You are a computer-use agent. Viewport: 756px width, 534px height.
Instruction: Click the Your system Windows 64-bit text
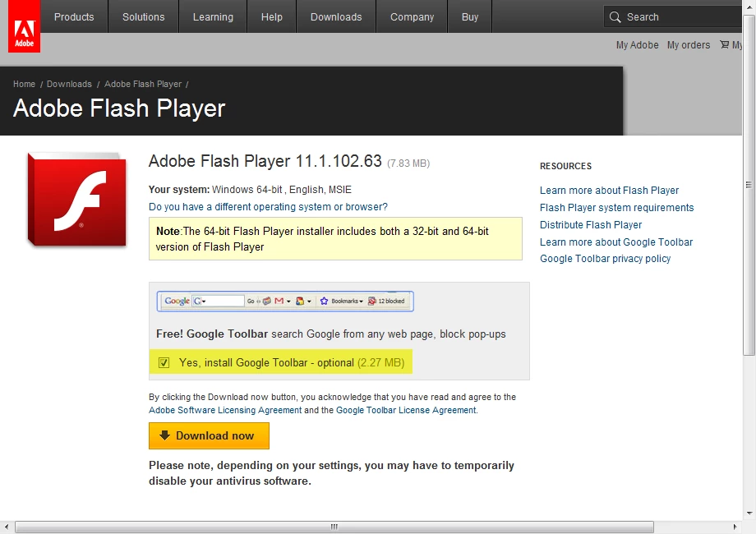[250, 190]
